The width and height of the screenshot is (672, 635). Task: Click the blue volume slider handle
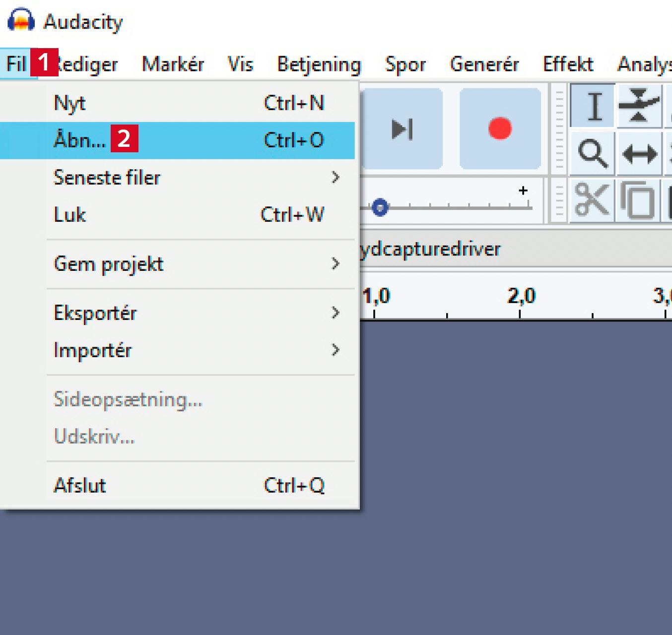[x=380, y=207]
